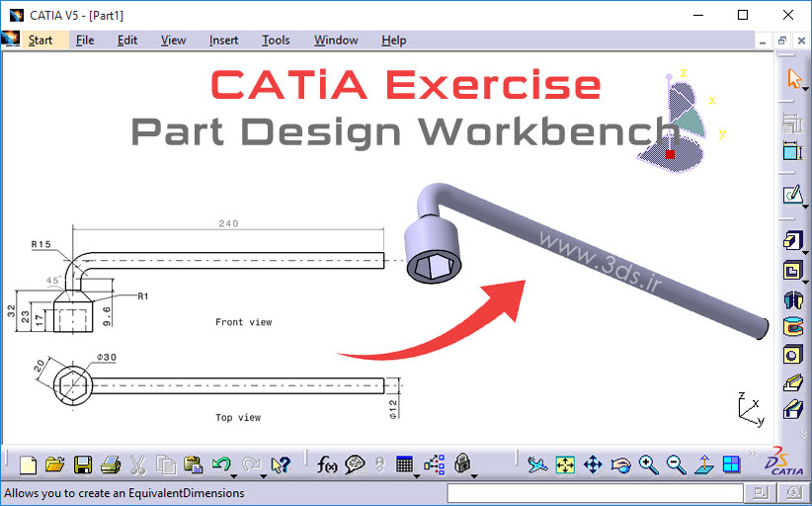The width and height of the screenshot is (812, 506).
Task: Open a file with the folder icon
Action: (54, 464)
